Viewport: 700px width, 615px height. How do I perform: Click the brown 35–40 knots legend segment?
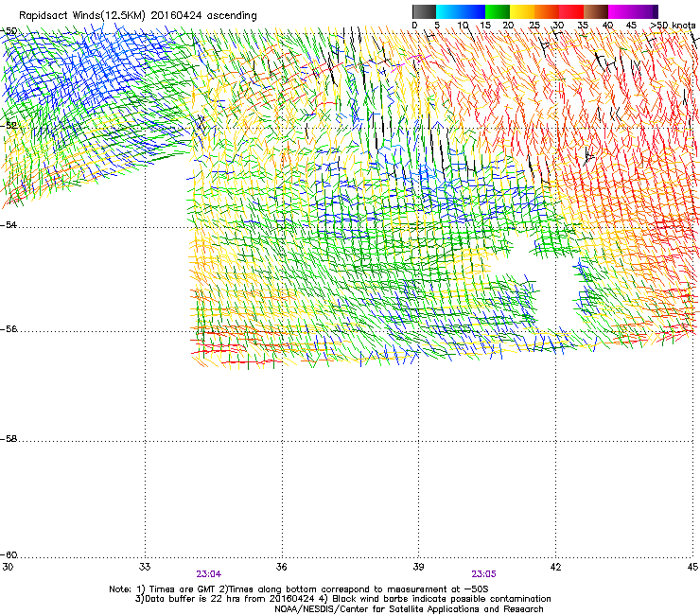[596, 11]
